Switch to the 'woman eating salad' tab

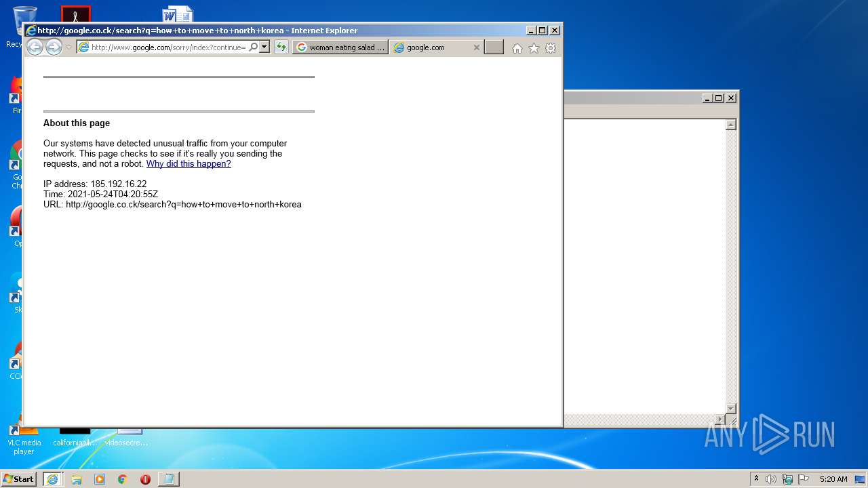(x=341, y=47)
